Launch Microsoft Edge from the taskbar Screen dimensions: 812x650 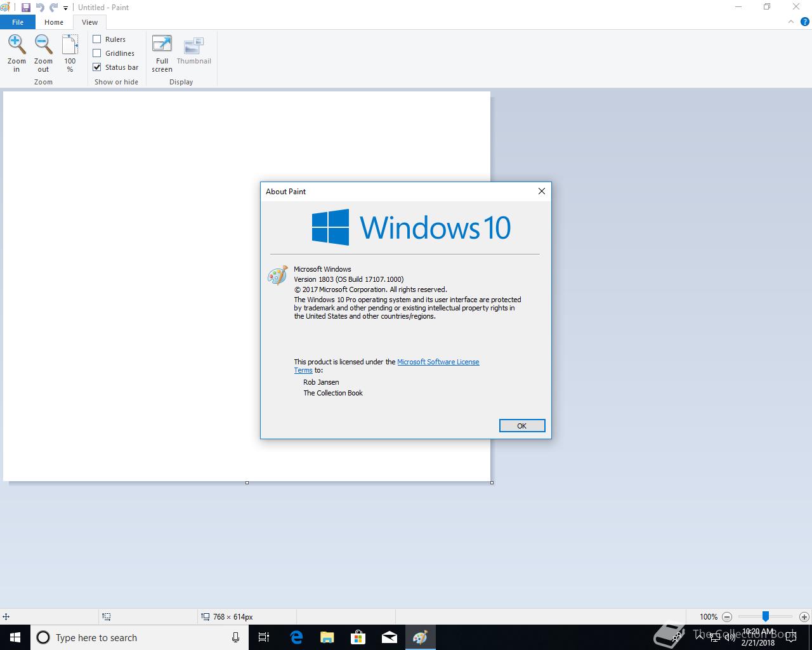(296, 637)
